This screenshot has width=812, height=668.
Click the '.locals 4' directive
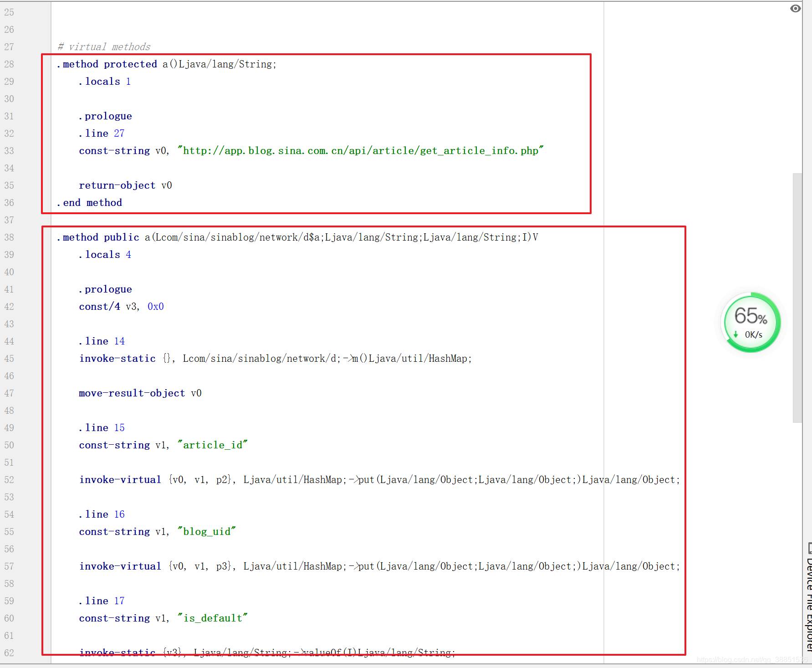105,255
